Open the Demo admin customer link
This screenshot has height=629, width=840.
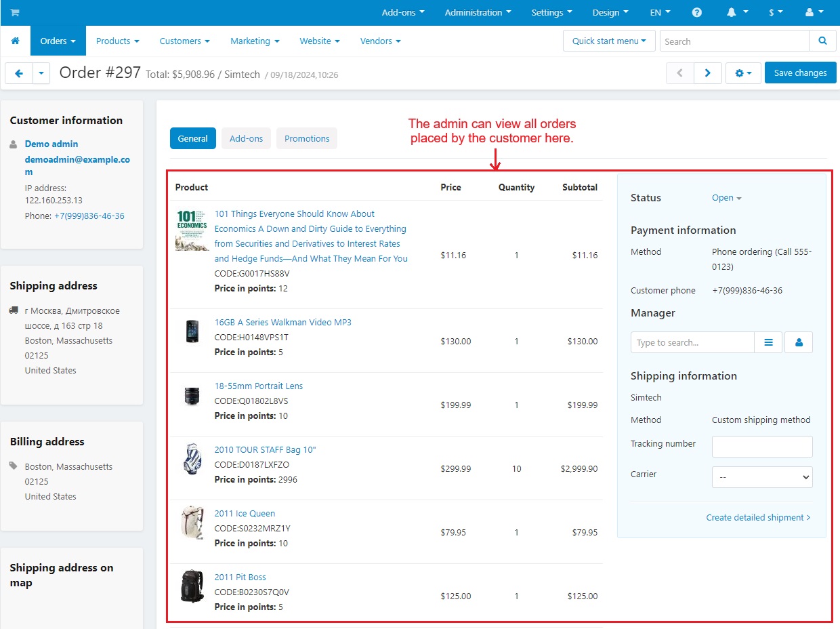[51, 144]
